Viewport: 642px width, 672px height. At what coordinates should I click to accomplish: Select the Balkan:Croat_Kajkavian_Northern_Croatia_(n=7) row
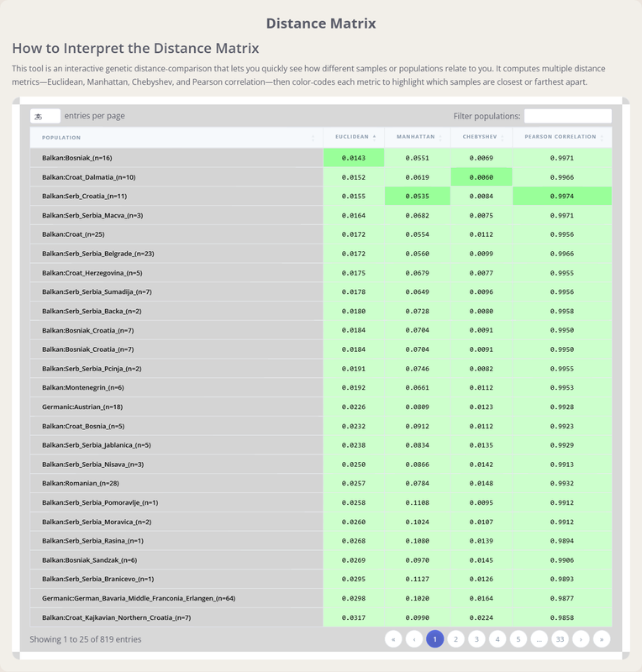coord(321,617)
